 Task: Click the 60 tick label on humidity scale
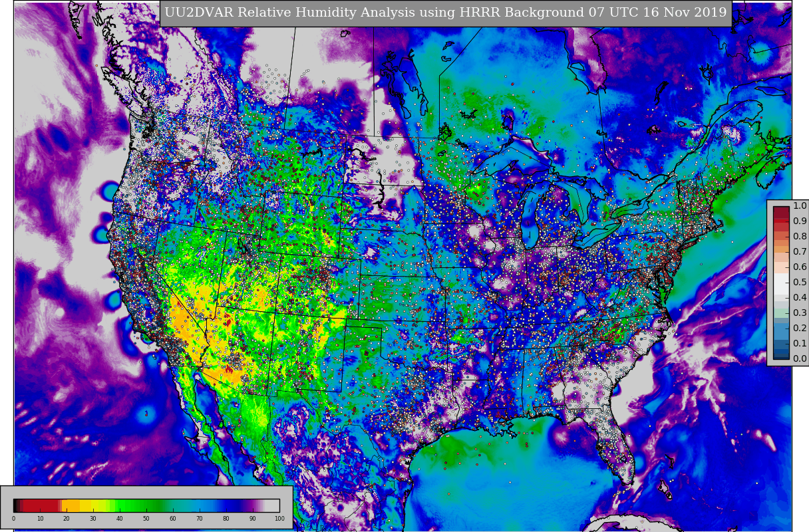pos(173,519)
